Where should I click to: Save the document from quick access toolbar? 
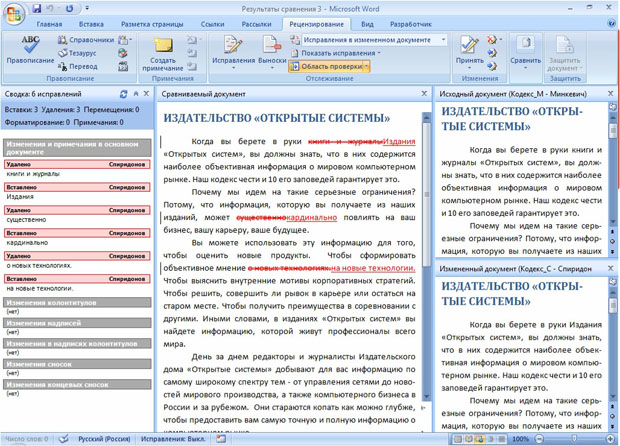tap(37, 8)
